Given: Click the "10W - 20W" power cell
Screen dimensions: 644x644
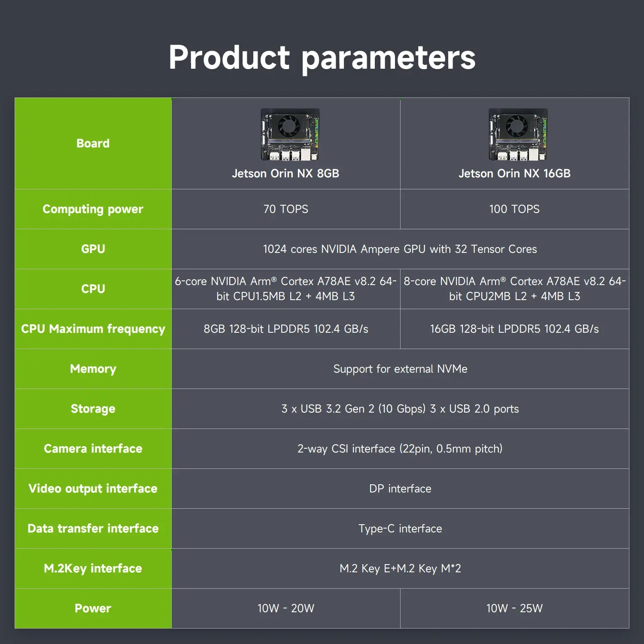Looking at the screenshot, I should 286,608.
